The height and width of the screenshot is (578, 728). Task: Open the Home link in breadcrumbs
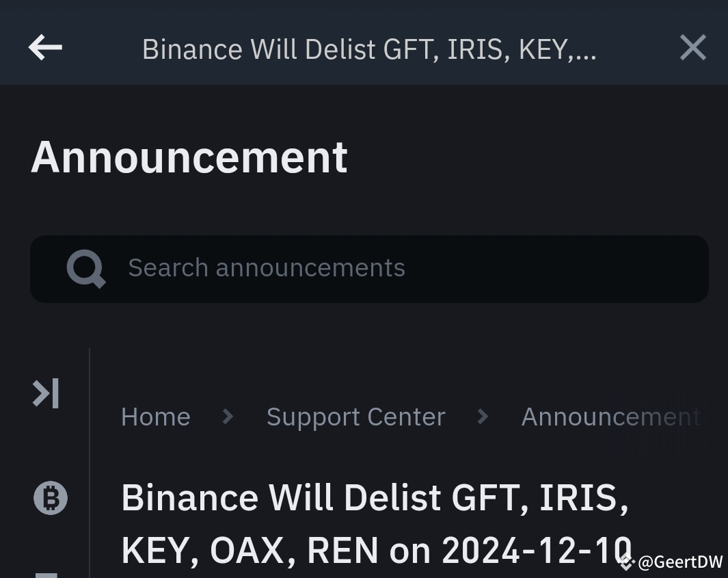(155, 416)
